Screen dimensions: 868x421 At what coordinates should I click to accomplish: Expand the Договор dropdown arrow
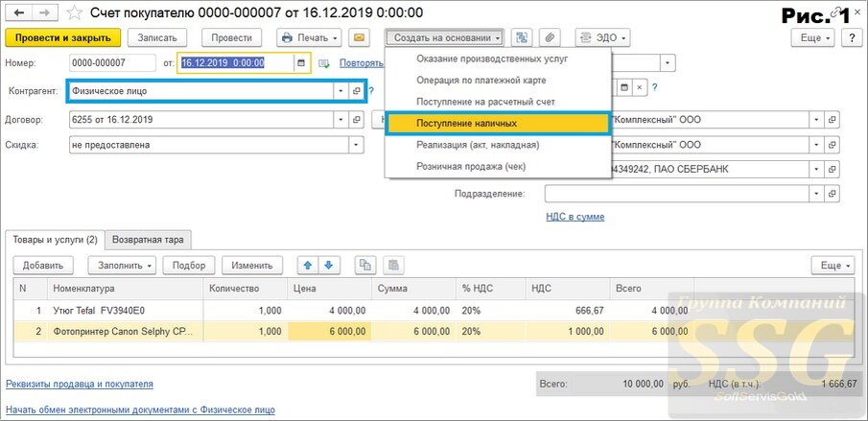[x=341, y=120]
